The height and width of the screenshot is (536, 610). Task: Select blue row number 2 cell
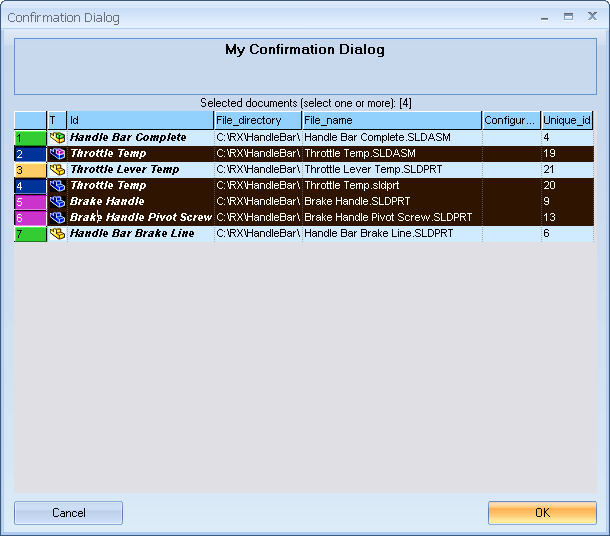tap(30, 154)
